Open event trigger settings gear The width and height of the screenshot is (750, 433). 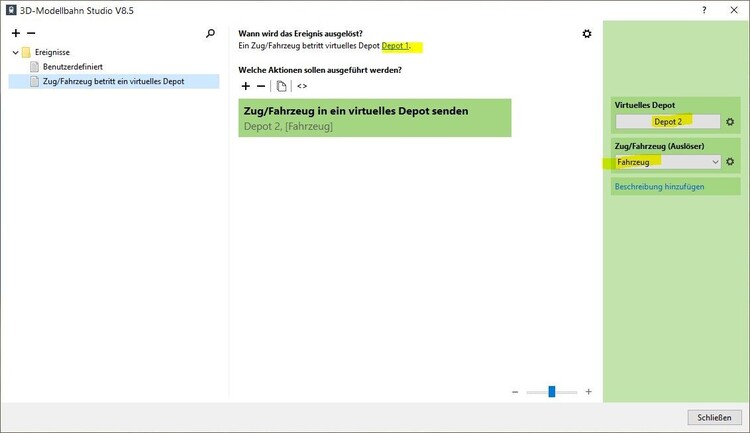pos(586,33)
